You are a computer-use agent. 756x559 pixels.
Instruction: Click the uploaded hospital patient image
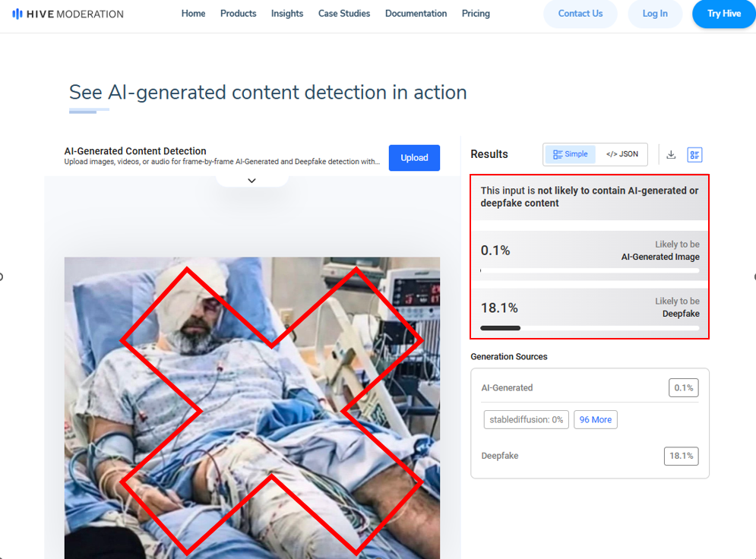pyautogui.click(x=251, y=407)
